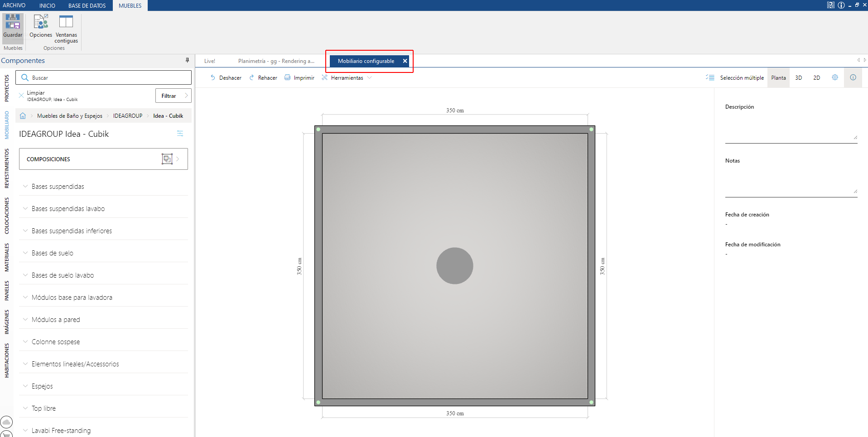Pin the Componentes panel

click(x=187, y=60)
